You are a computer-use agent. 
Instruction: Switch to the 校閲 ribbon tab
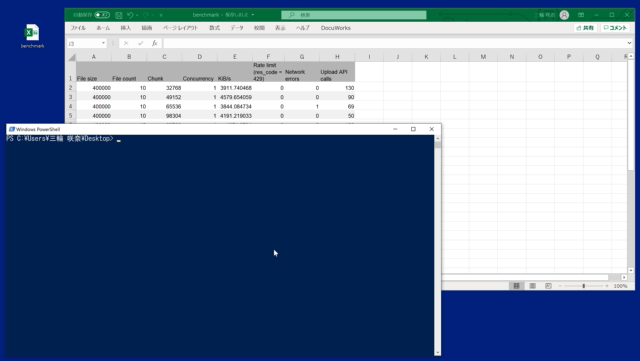click(259, 28)
